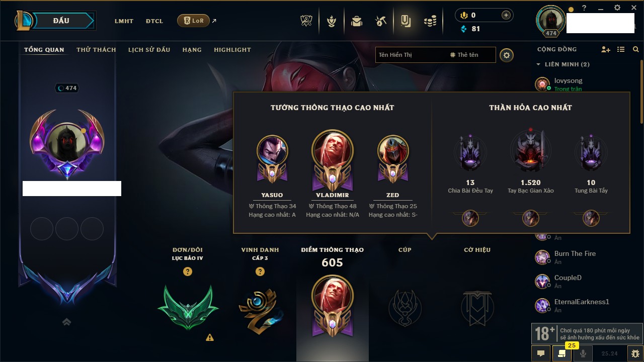Open the Store coins stack icon
Screen dimensions: 644x362
[430, 21]
